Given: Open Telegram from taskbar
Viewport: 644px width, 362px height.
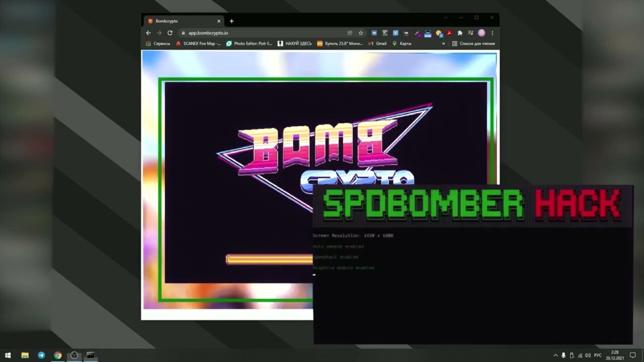Looking at the screenshot, I should tap(41, 355).
